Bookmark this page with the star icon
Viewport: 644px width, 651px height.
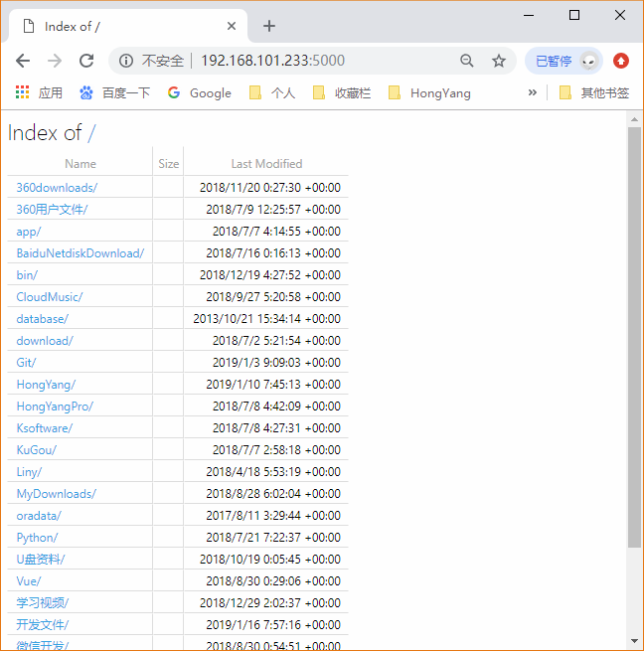click(x=499, y=61)
